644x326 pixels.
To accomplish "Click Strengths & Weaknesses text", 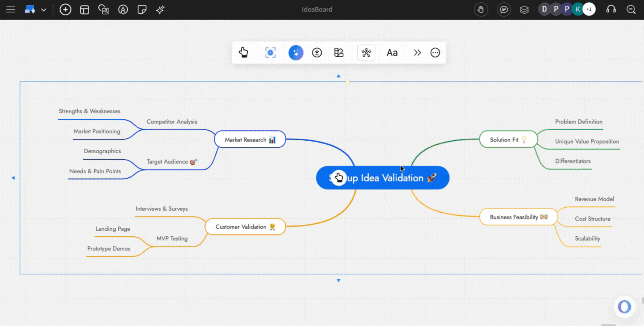I will 89,111.
